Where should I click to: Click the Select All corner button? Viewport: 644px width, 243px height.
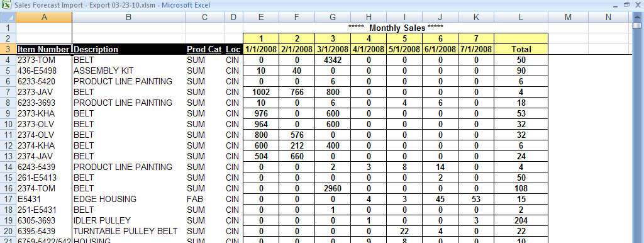coord(8,17)
